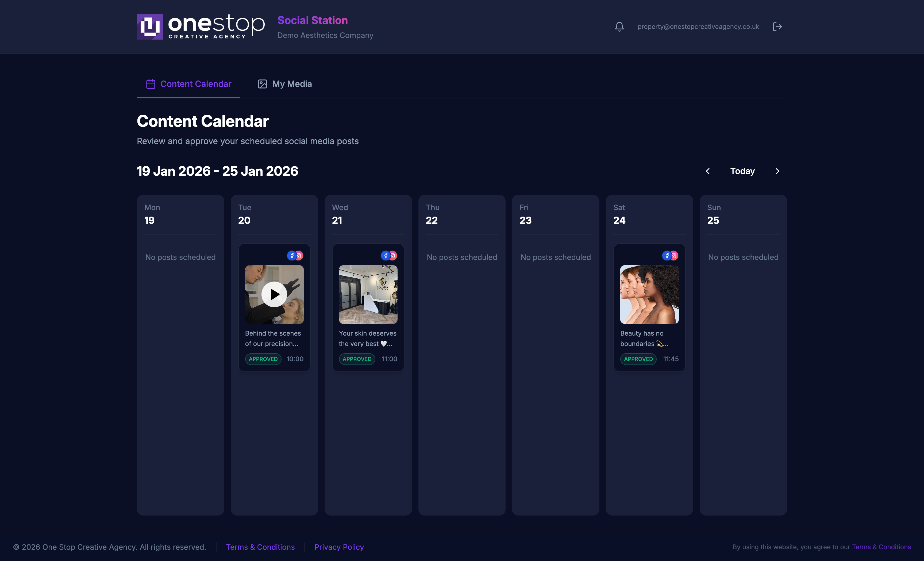Click the Instagram icon on Saturday's post
Image resolution: width=924 pixels, height=561 pixels.
(675, 256)
